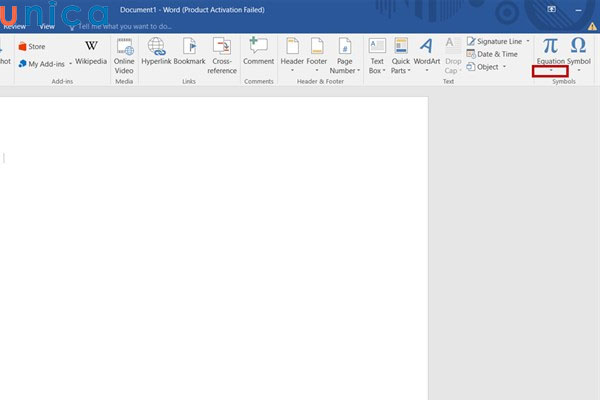
Task: Click the Date & Time button
Action: click(496, 54)
